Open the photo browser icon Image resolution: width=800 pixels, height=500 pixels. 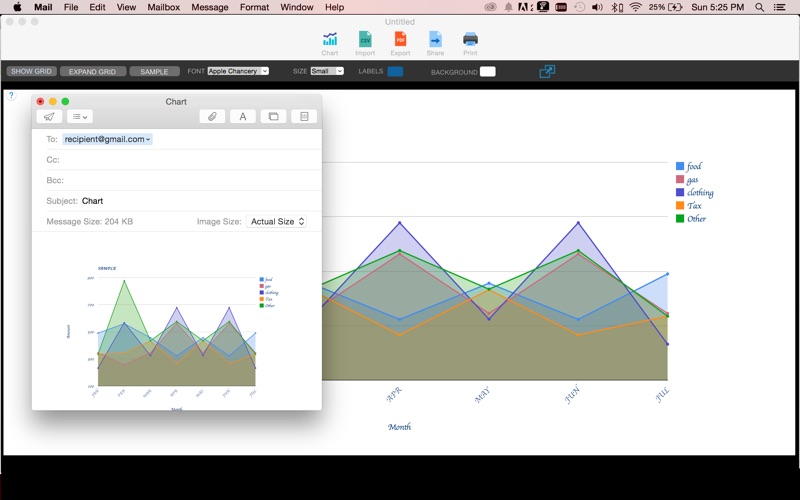[273, 116]
